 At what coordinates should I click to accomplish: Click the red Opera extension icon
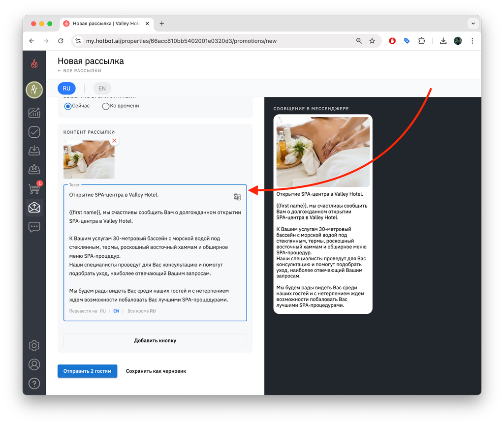pos(392,41)
